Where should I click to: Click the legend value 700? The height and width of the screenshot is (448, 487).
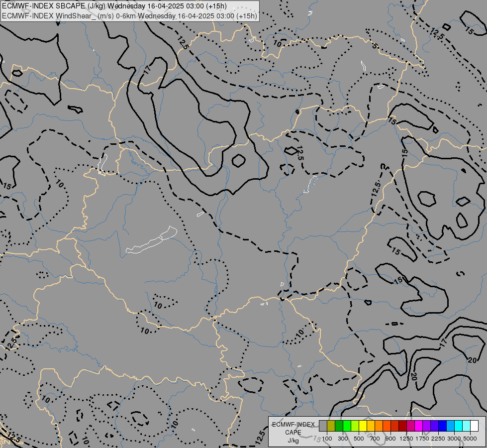[x=375, y=439]
